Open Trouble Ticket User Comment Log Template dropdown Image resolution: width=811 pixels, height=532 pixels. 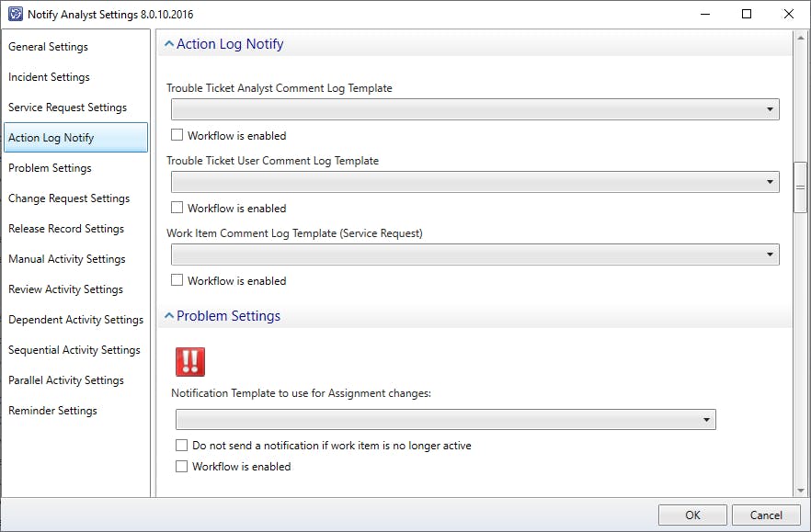coord(474,182)
